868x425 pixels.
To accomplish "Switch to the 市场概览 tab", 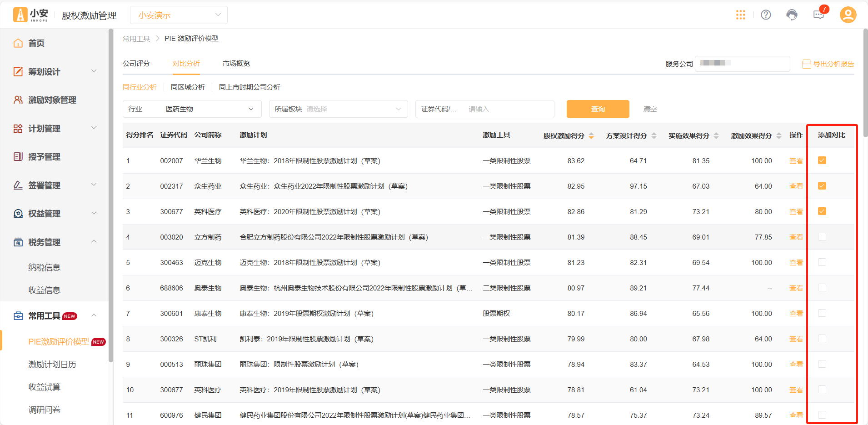I will (236, 64).
